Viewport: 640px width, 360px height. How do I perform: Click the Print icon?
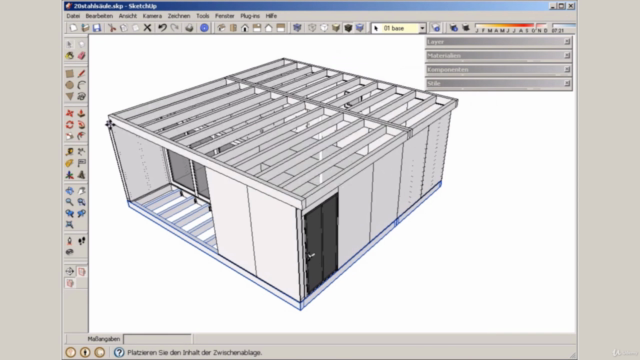click(189, 28)
